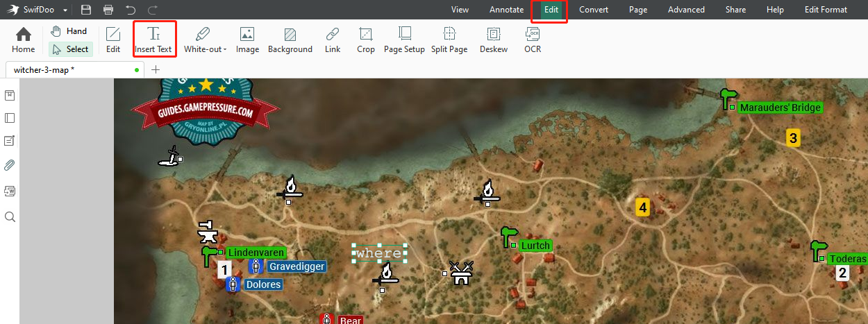Click the anvil blacksmith map icon
This screenshot has height=324, width=868.
pyautogui.click(x=207, y=231)
